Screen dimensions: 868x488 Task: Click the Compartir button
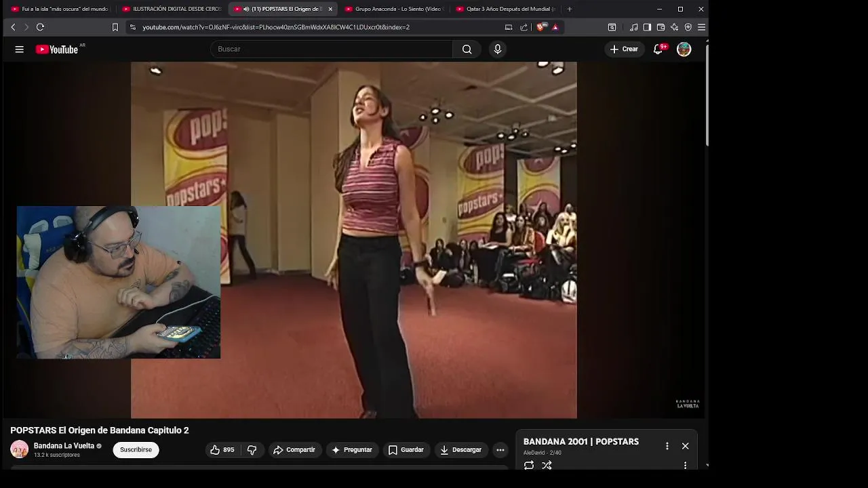point(294,449)
